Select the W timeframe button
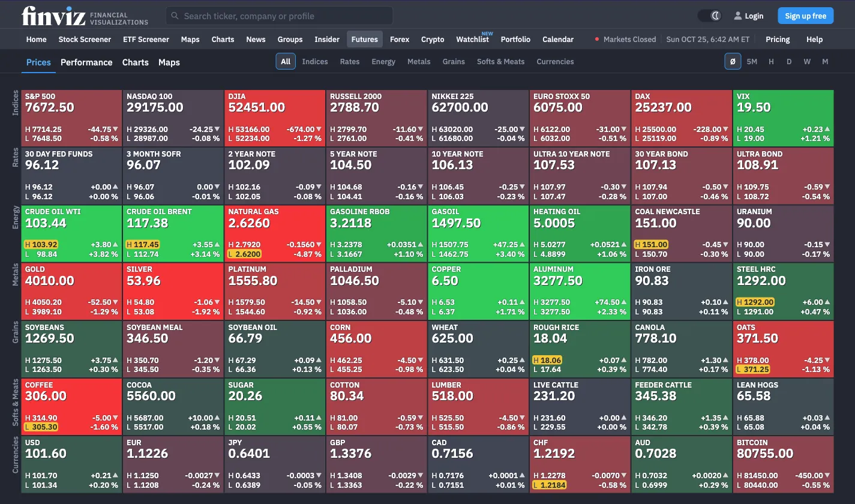Viewport: 855px width, 504px height. (807, 62)
